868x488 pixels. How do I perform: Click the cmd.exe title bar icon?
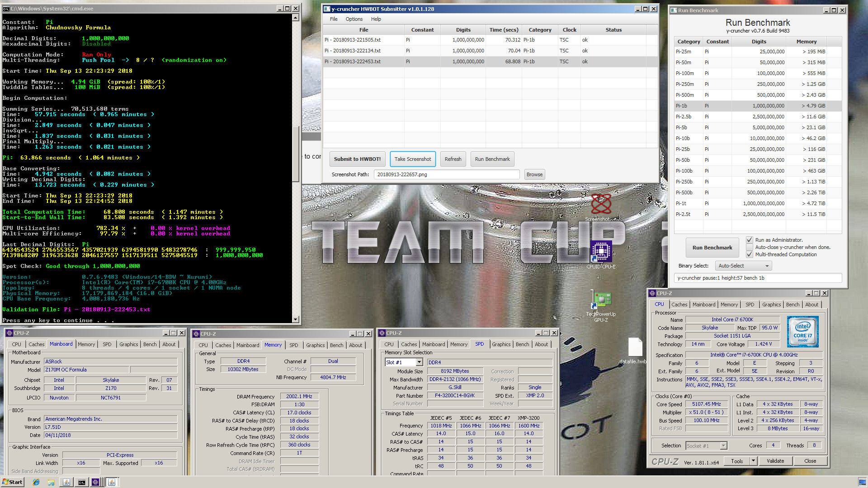6,9
